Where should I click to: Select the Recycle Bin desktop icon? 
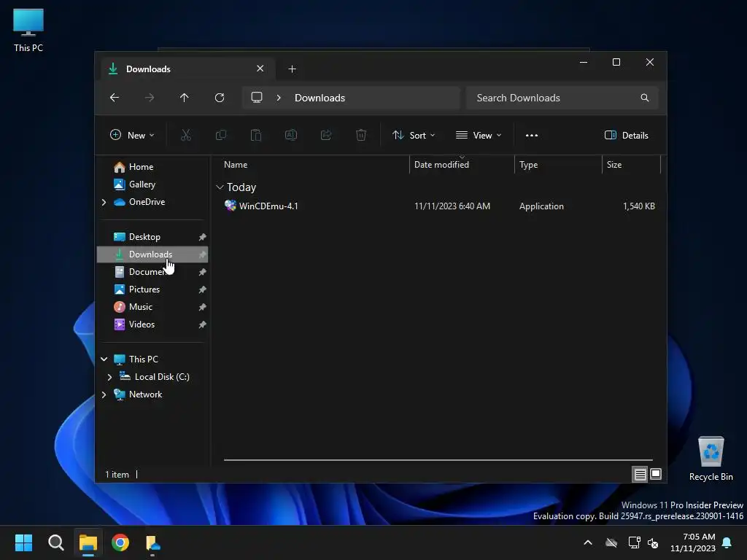coord(711,459)
